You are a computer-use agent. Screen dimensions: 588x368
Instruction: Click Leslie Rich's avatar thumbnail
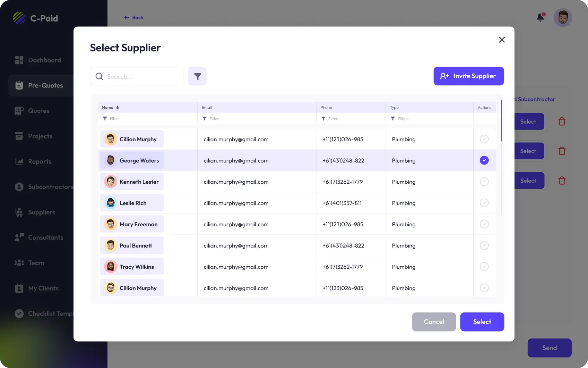pyautogui.click(x=111, y=203)
